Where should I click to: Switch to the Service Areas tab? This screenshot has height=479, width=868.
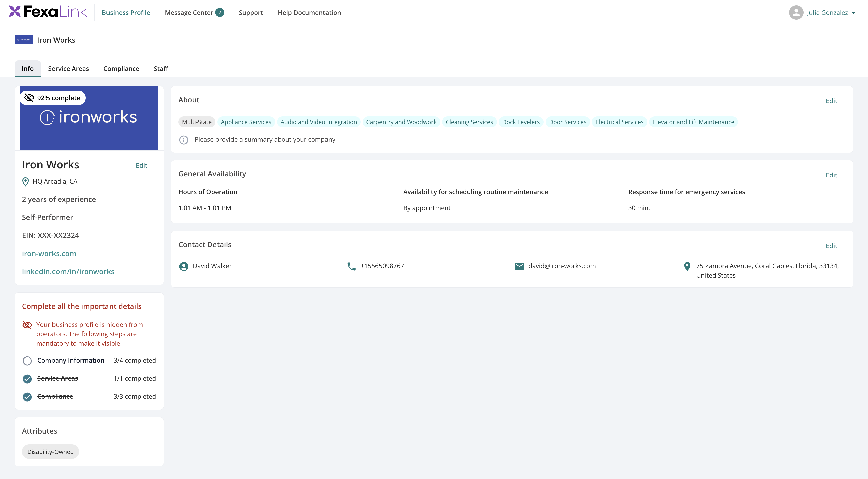click(x=68, y=68)
